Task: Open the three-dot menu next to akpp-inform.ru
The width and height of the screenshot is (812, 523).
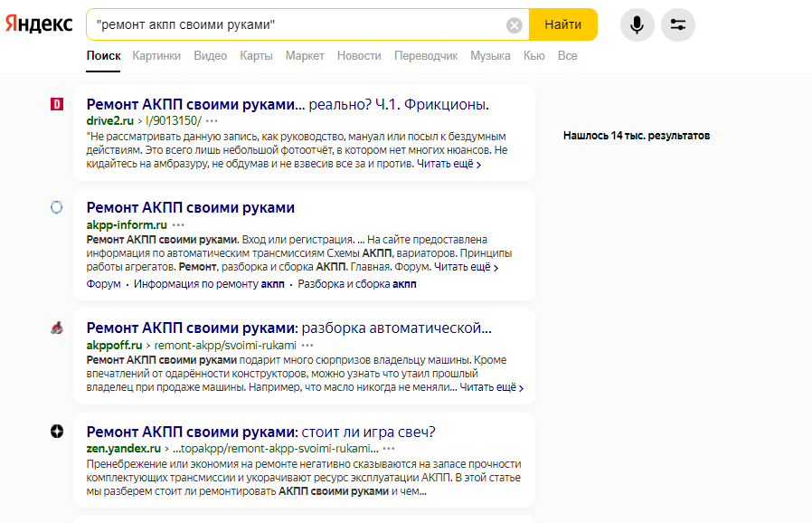Action: 178,225
